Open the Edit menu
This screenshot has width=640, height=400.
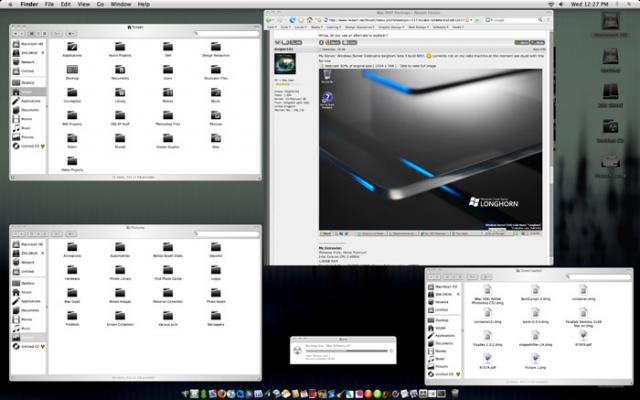tap(66, 4)
